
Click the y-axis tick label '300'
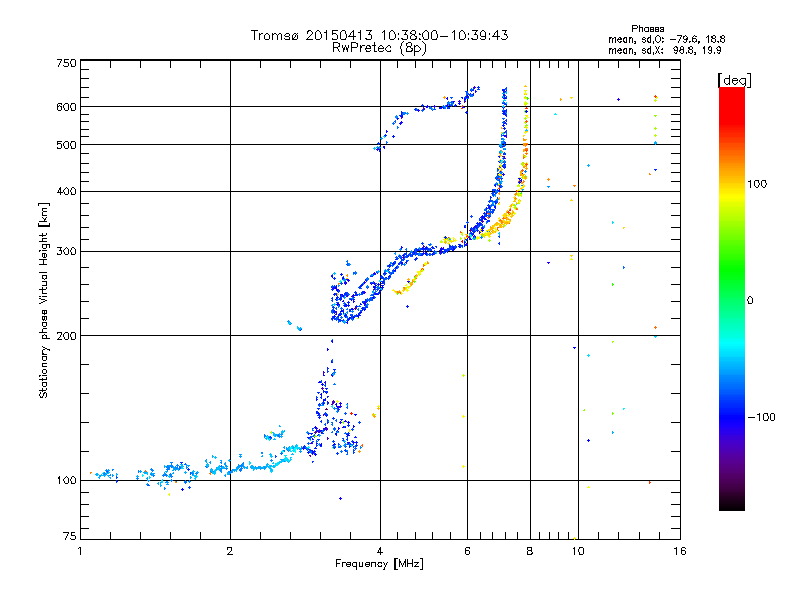coord(66,251)
